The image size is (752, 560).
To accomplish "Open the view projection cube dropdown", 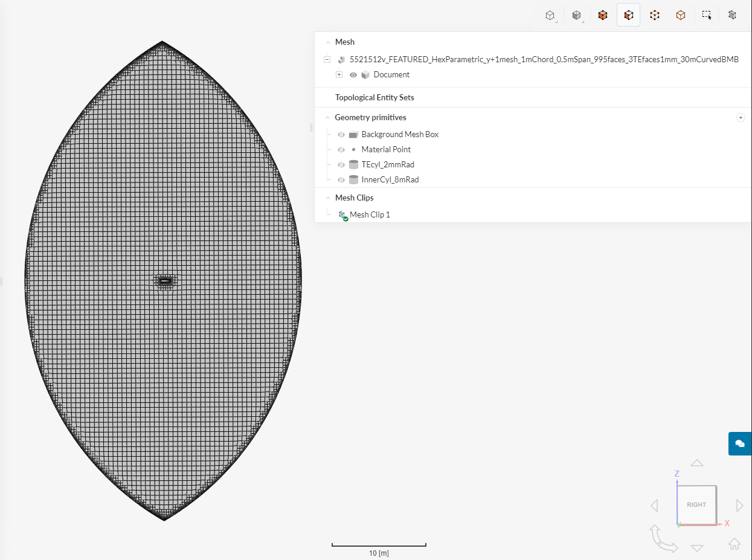I will pos(550,15).
